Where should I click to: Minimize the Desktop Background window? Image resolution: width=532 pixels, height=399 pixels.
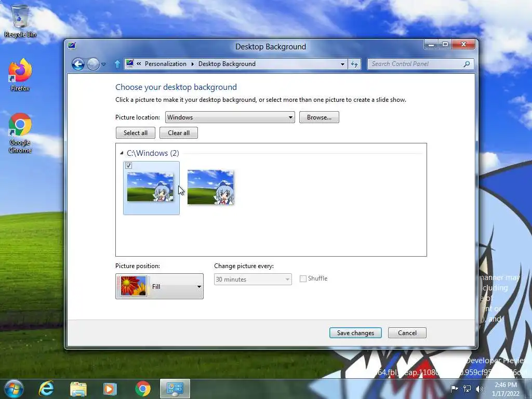[x=431, y=45]
